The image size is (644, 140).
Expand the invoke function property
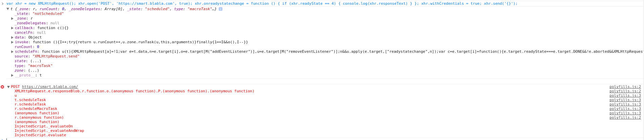13,42
